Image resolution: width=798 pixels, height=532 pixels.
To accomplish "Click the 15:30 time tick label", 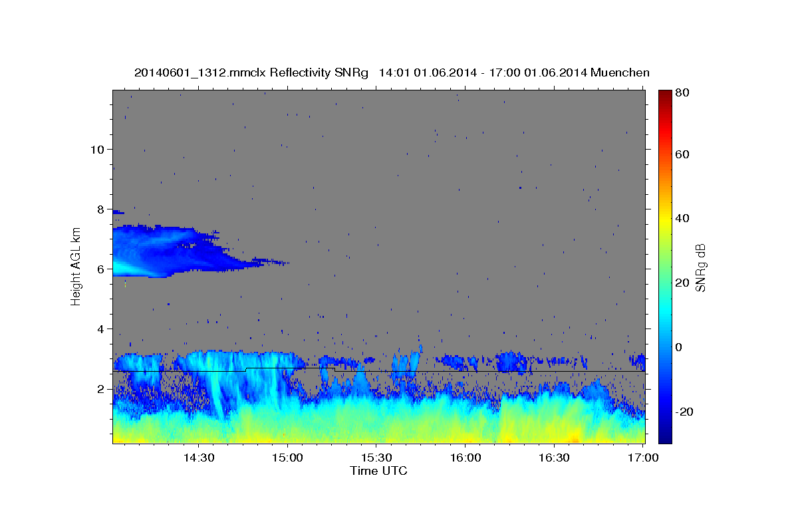I will point(376,458).
